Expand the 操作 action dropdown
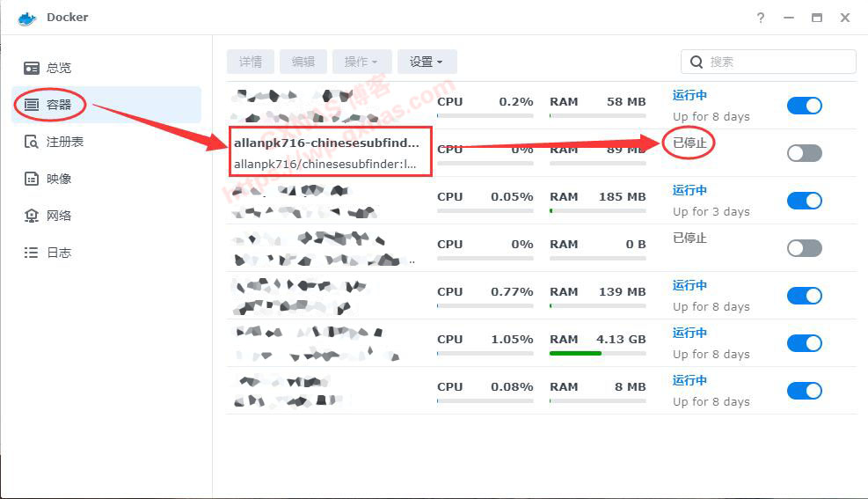Image resolution: width=868 pixels, height=499 pixels. coord(361,62)
